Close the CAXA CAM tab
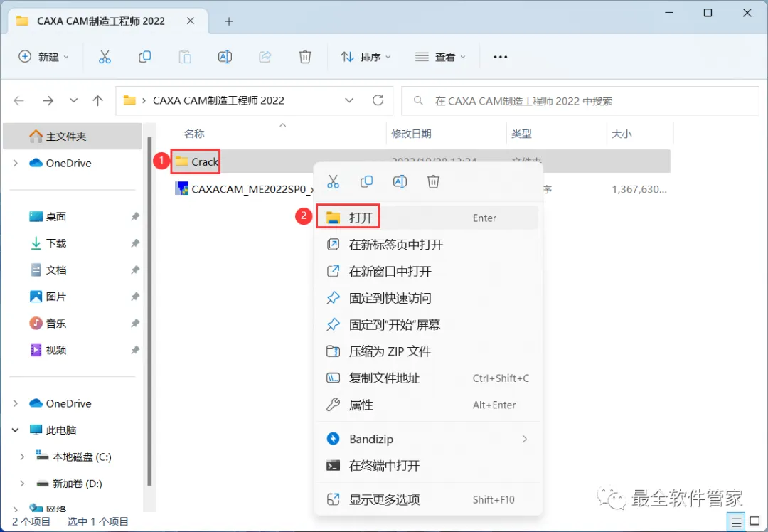This screenshot has width=768, height=532. [191, 21]
